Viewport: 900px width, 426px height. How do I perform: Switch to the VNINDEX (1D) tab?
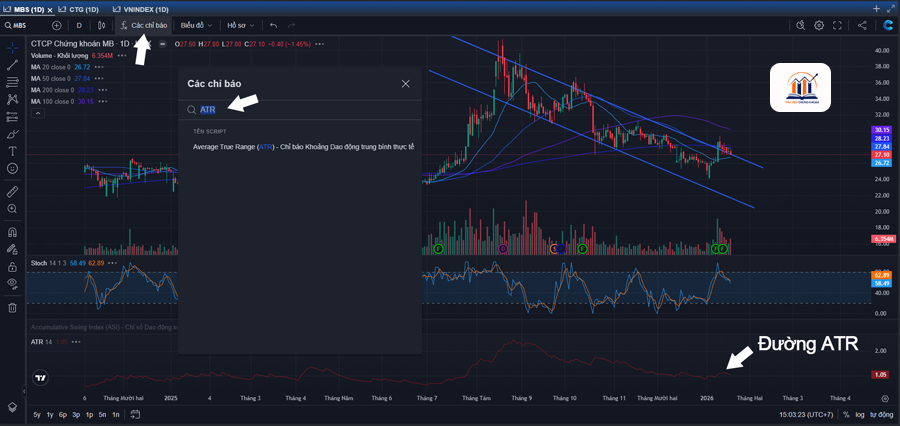141,9
